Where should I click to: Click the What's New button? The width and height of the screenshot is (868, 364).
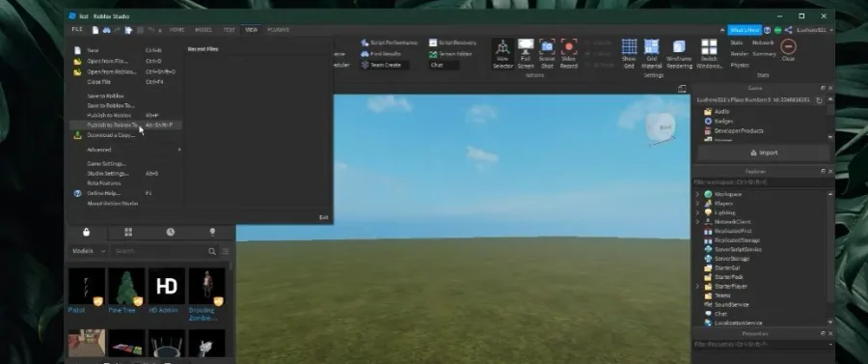[744, 30]
